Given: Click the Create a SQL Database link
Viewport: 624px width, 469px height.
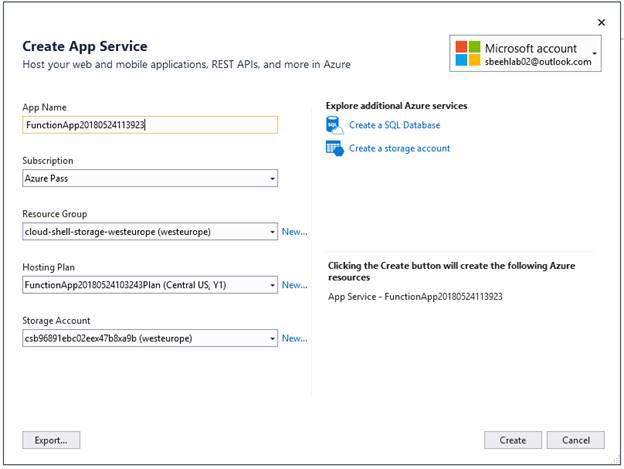Looking at the screenshot, I should 394,125.
